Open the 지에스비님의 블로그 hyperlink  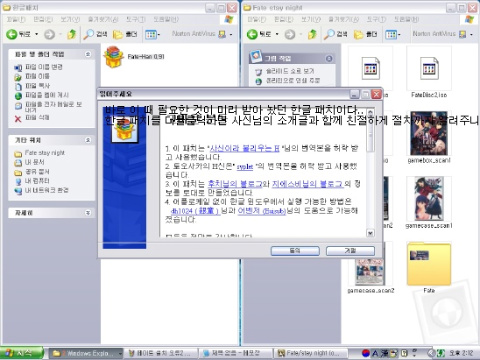point(307,184)
